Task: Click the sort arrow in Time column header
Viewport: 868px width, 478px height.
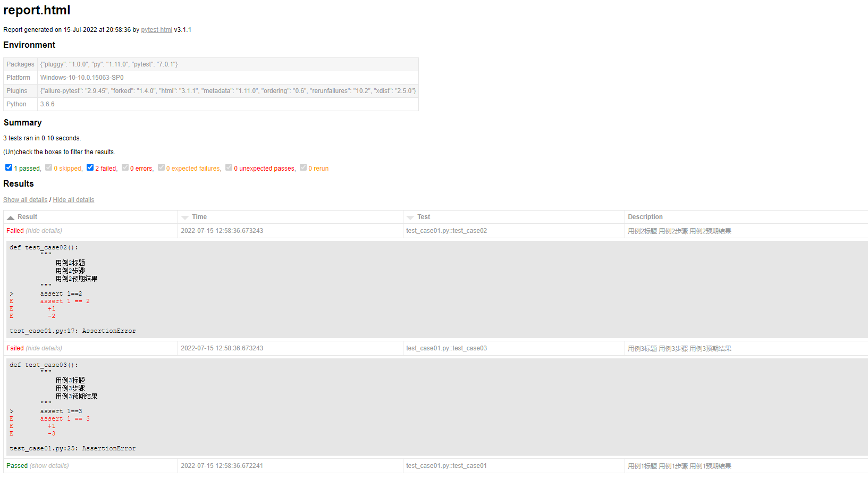Action: (x=185, y=217)
